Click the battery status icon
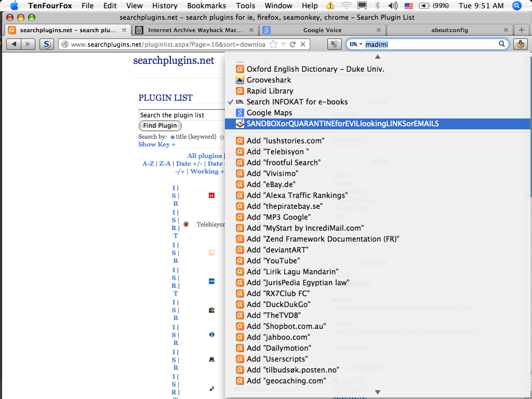532x399 pixels. (424, 6)
